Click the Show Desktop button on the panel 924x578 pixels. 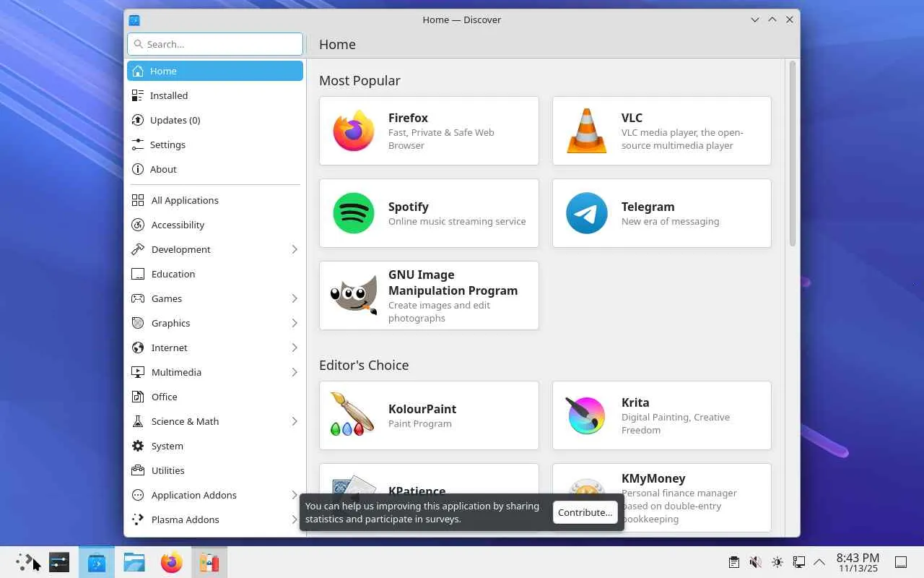click(x=901, y=562)
